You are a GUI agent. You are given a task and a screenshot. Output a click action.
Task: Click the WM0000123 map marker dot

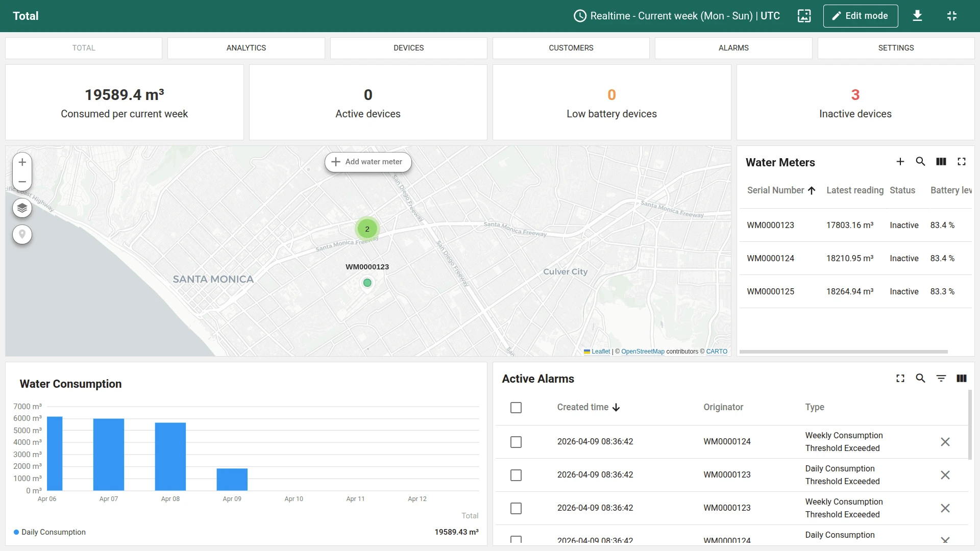pyautogui.click(x=367, y=283)
